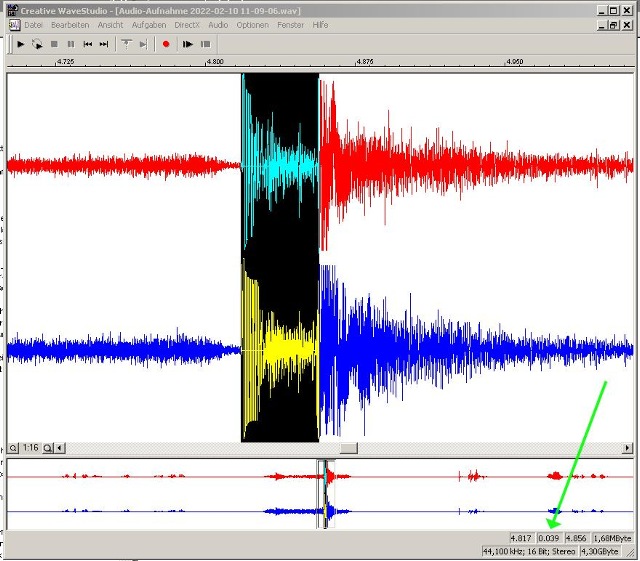Click the 4.950 mark on the time ruler
Viewport: 640px width, 561px height.
(514, 62)
